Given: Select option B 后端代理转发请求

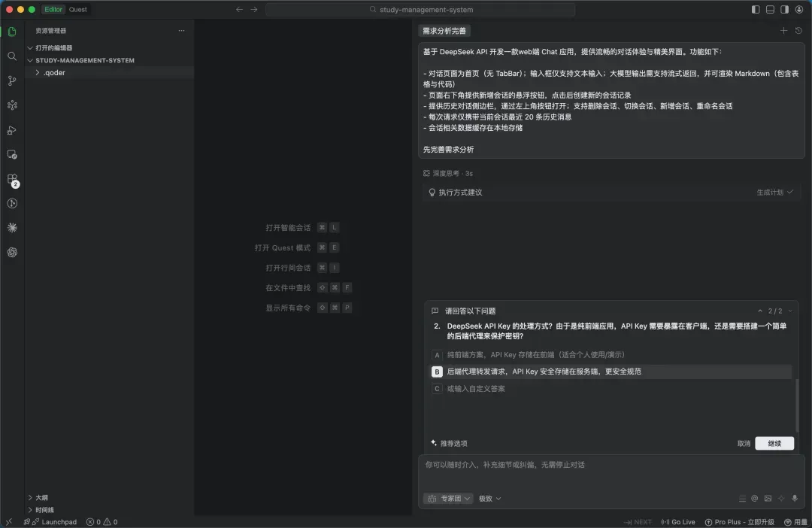Looking at the screenshot, I should (544, 372).
